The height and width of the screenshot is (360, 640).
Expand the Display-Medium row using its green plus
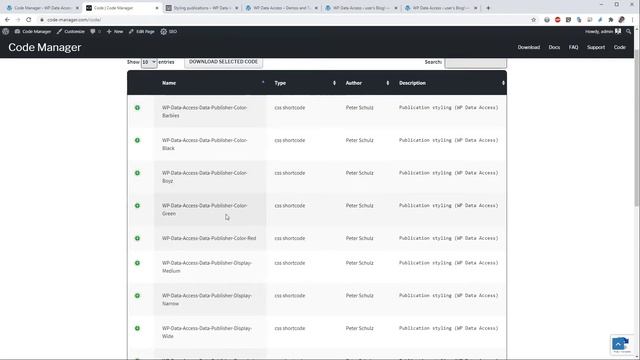[137, 263]
